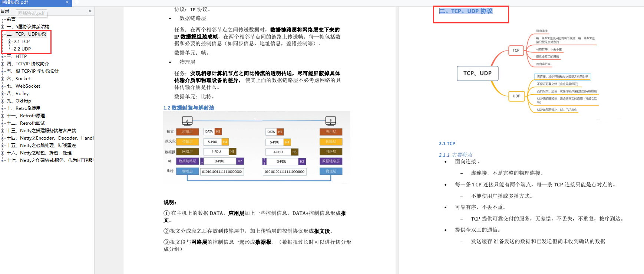Image resolution: width=644 pixels, height=274 pixels.
Task: Open 一、5层协议体系结构 outline entry
Action: click(x=28, y=27)
